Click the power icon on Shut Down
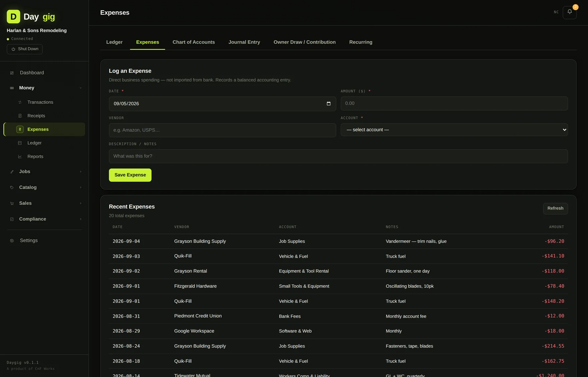Viewport: 588px width, 377px height. point(13,49)
